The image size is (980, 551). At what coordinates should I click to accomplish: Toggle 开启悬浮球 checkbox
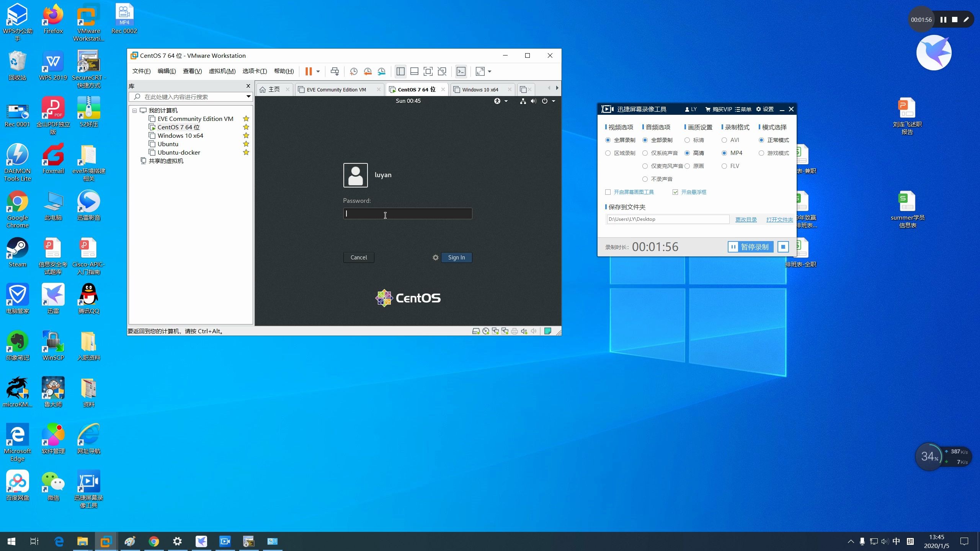click(675, 192)
